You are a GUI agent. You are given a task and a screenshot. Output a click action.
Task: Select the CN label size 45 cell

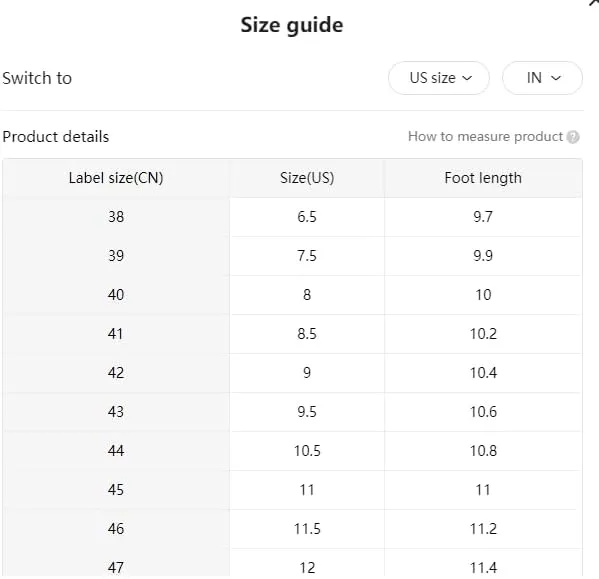pyautogui.click(x=116, y=490)
